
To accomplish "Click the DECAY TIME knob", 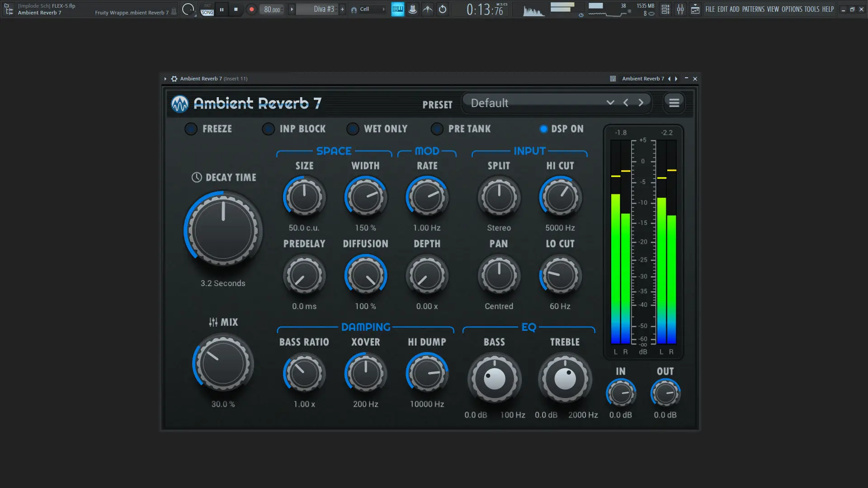I will (x=223, y=230).
